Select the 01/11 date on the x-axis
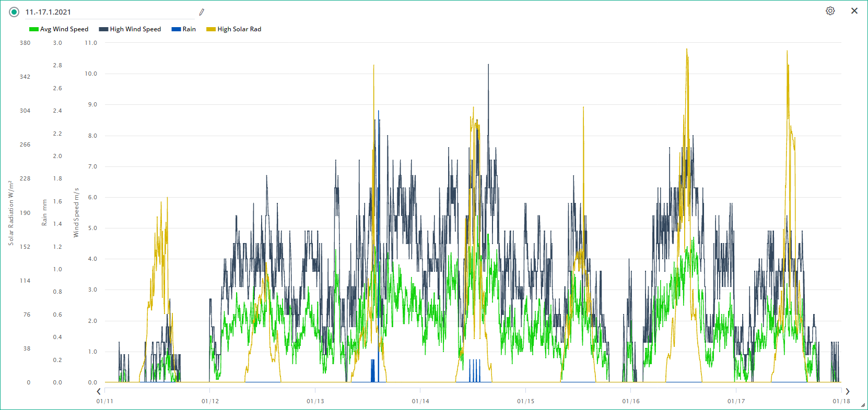The height and width of the screenshot is (410, 868). (x=105, y=401)
